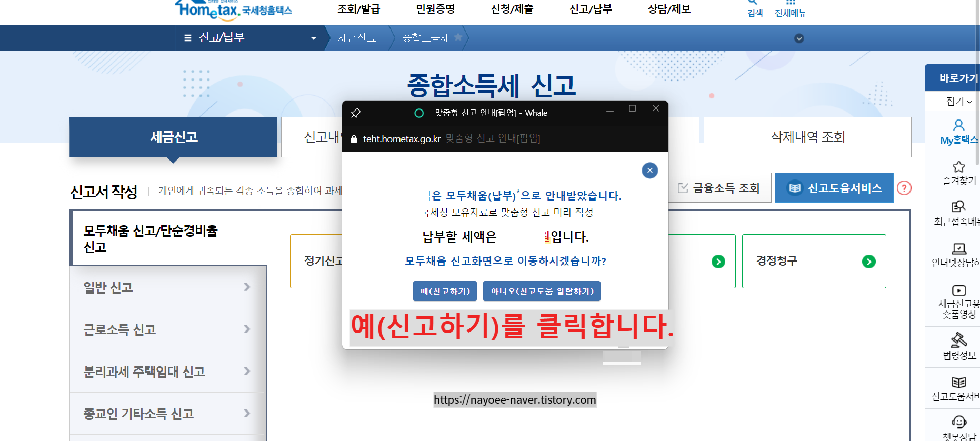
Task: Click the Hometax logo
Action: [233, 9]
